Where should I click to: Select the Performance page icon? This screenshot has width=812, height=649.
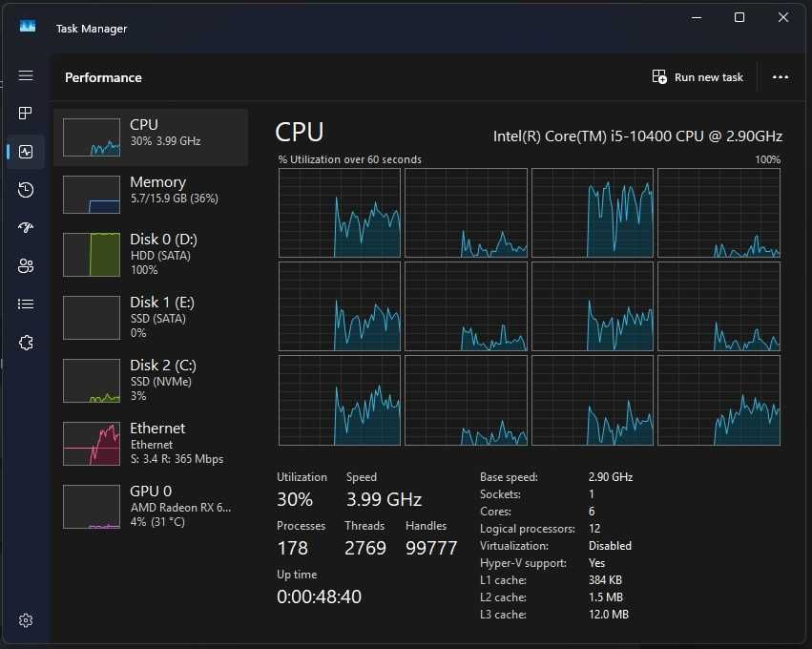tap(26, 151)
